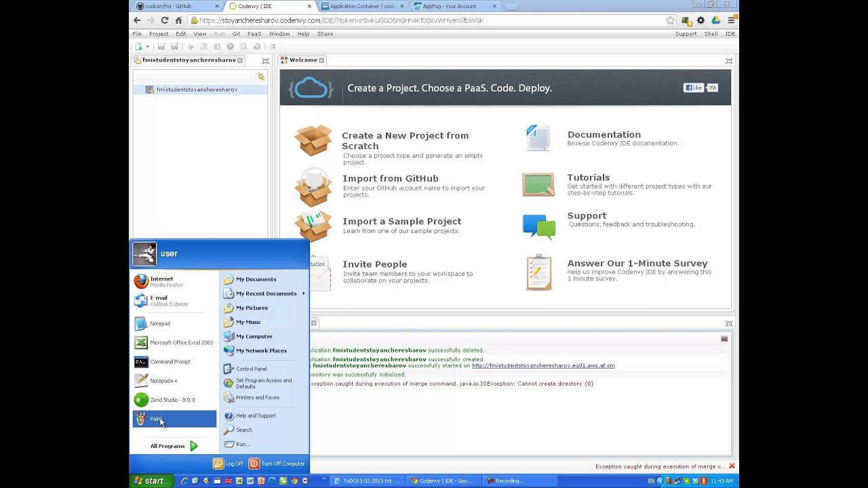The width and height of the screenshot is (868, 488).
Task: Click Import a Sample Project
Action: (401, 221)
